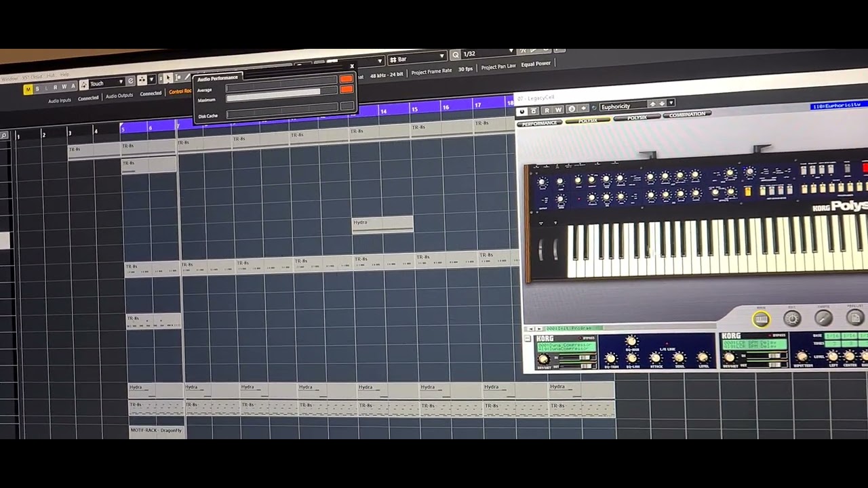This screenshot has width=868, height=488.
Task: Toggle BYPASS on the BPM Delay effect
Action: 778,335
